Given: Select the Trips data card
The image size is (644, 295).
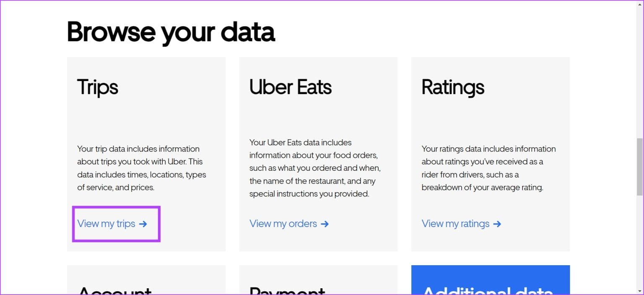Looking at the screenshot, I should (146, 126).
